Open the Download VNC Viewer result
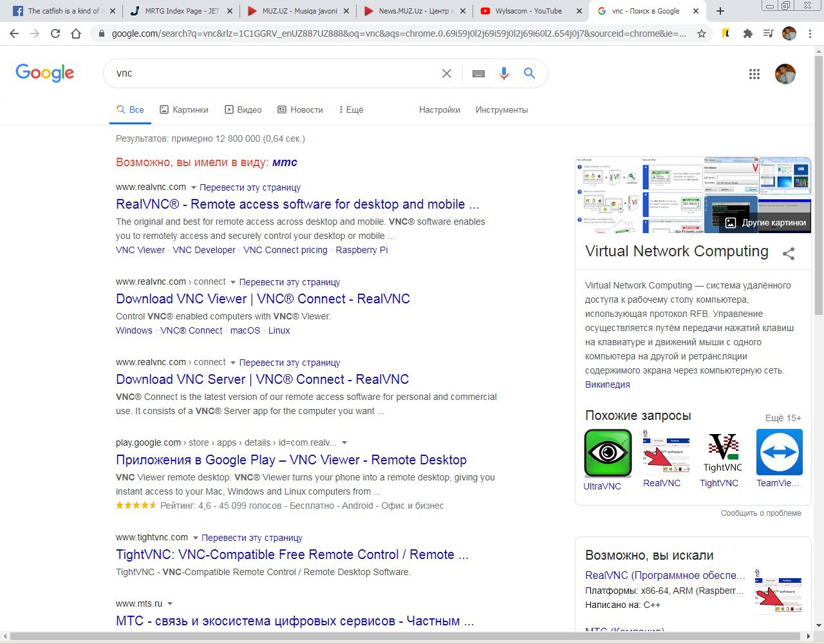 263,299
